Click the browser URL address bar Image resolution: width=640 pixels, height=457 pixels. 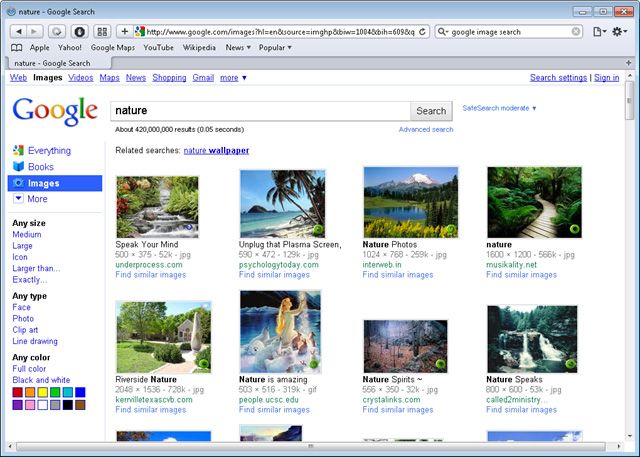(280, 31)
